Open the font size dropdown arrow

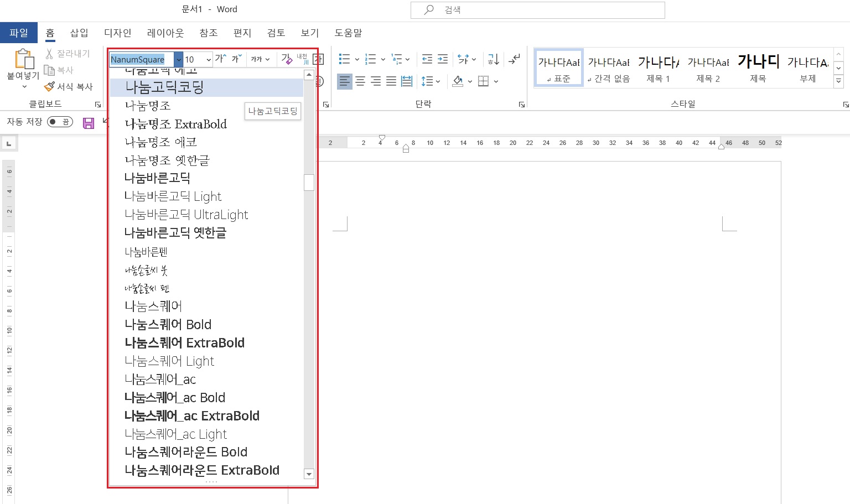(x=209, y=59)
